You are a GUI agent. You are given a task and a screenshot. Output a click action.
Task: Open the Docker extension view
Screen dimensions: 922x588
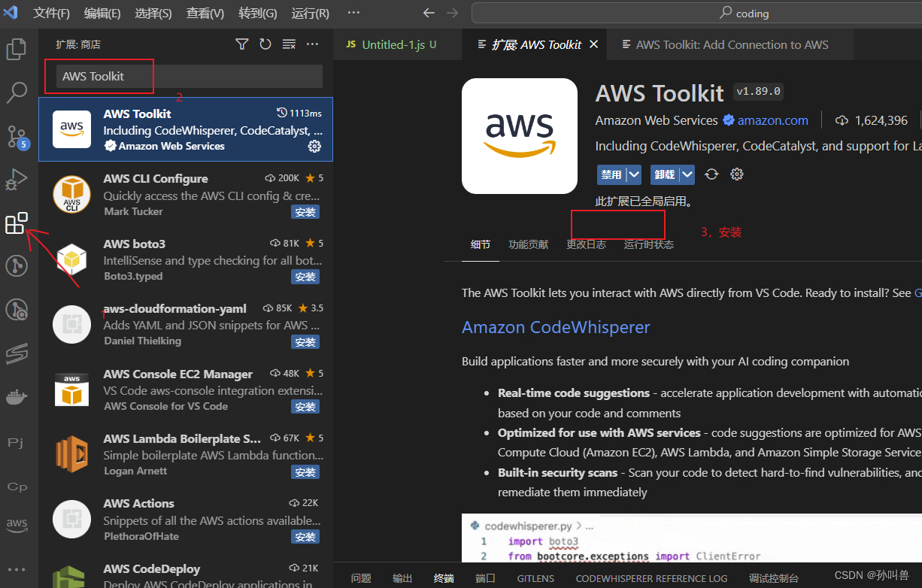coord(17,397)
